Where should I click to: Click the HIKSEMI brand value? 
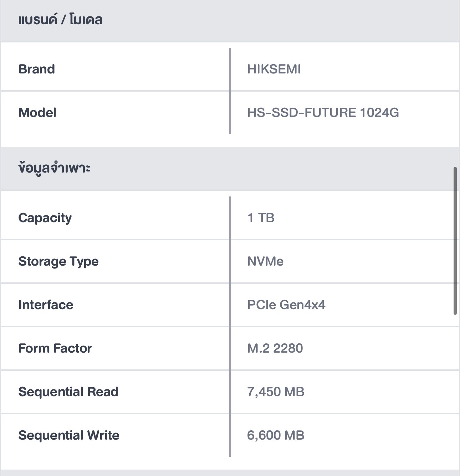274,69
